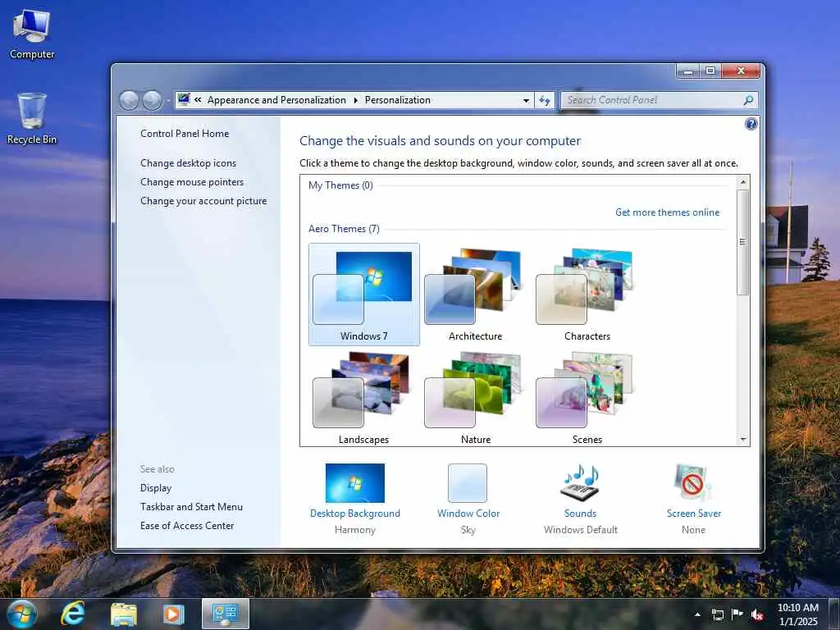Maximize the Personalization window

point(710,71)
